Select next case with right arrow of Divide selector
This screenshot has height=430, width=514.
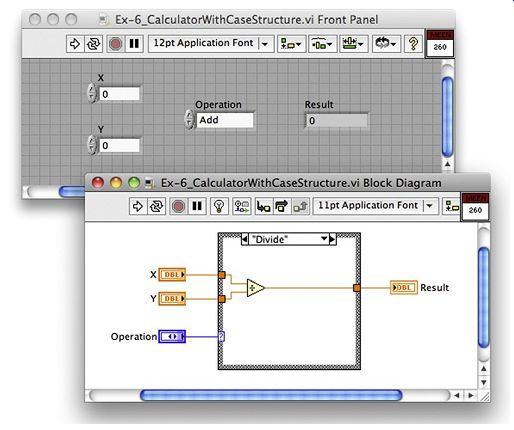point(332,239)
